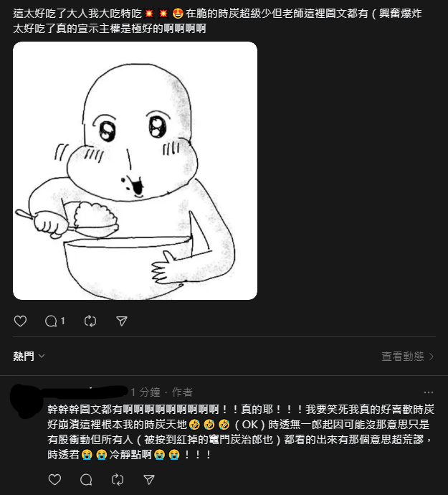
Task: Click the reply count number 1
Action: (62, 321)
